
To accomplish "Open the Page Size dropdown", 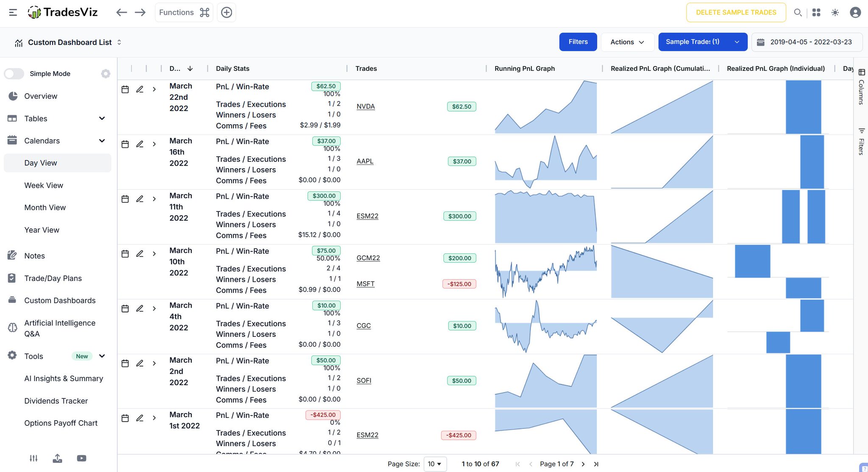I will [435, 464].
